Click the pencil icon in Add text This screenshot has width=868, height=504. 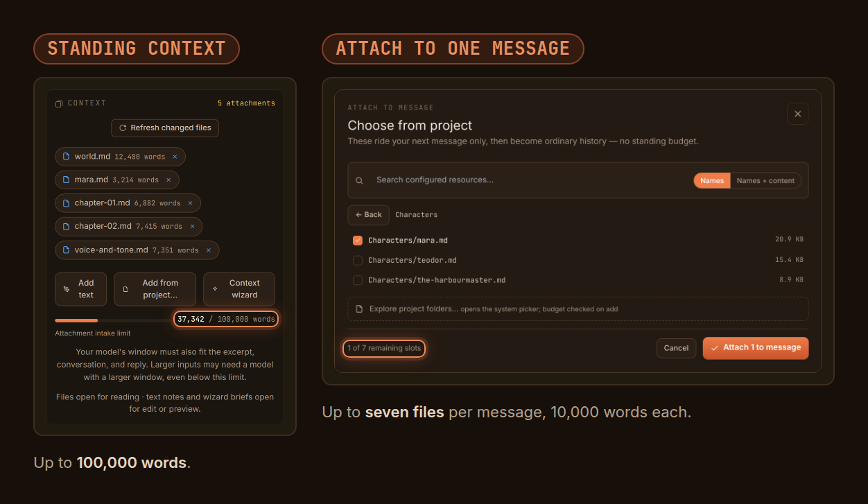click(x=67, y=289)
